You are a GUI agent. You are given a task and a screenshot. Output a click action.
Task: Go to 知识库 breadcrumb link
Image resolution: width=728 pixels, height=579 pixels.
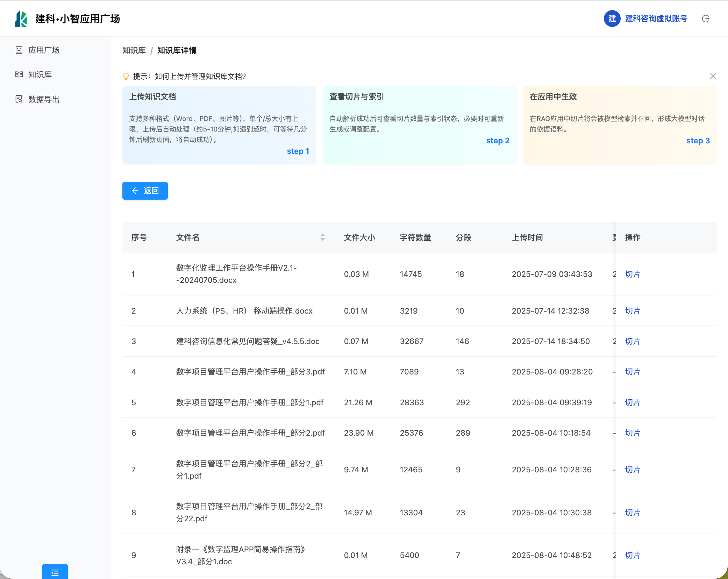(134, 50)
